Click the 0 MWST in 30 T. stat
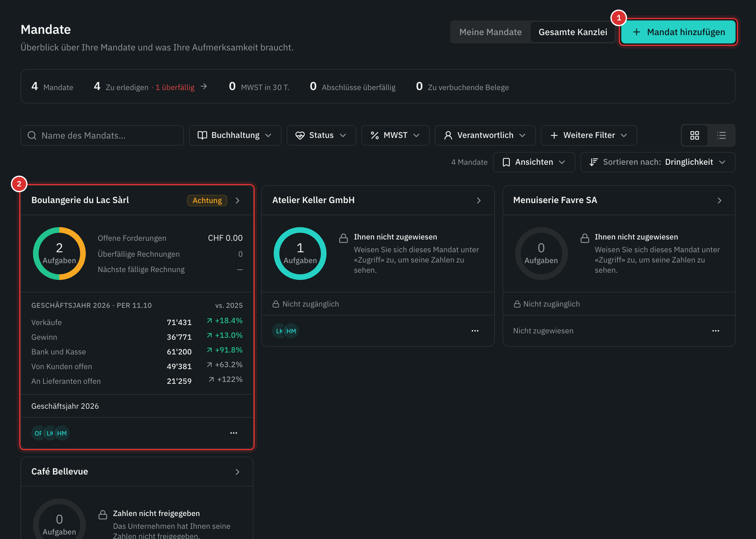This screenshot has width=756, height=539. tap(259, 87)
